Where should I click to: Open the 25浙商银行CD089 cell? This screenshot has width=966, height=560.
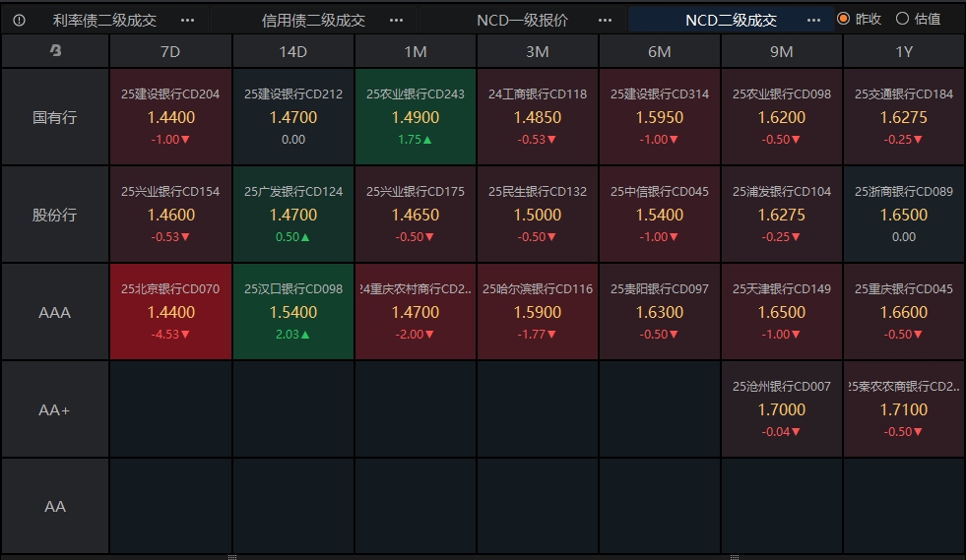click(x=904, y=215)
